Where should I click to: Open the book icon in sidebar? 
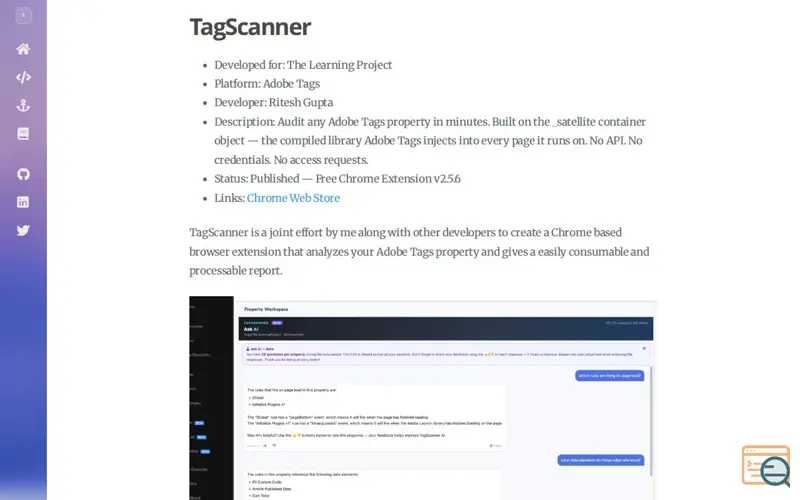pyautogui.click(x=23, y=134)
